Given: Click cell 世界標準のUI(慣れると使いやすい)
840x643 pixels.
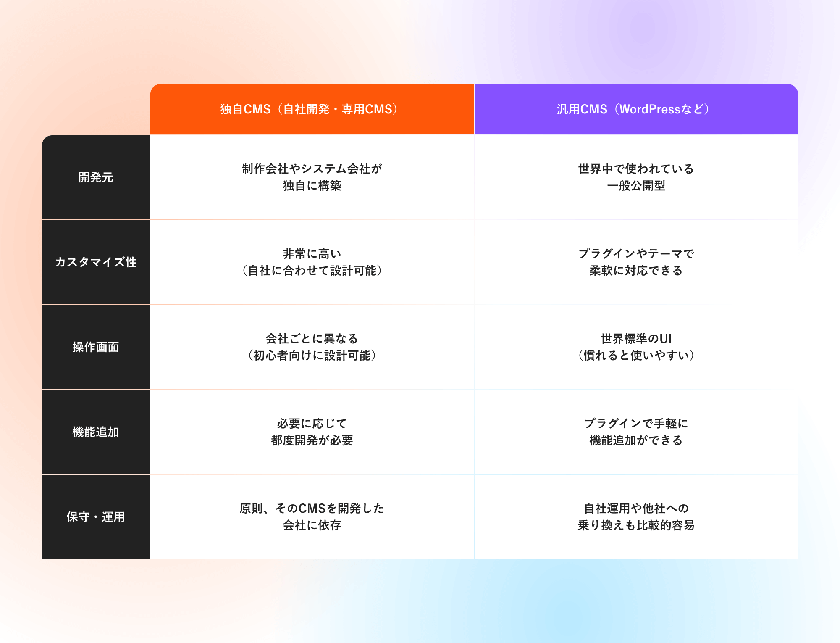Looking at the screenshot, I should tap(636, 347).
